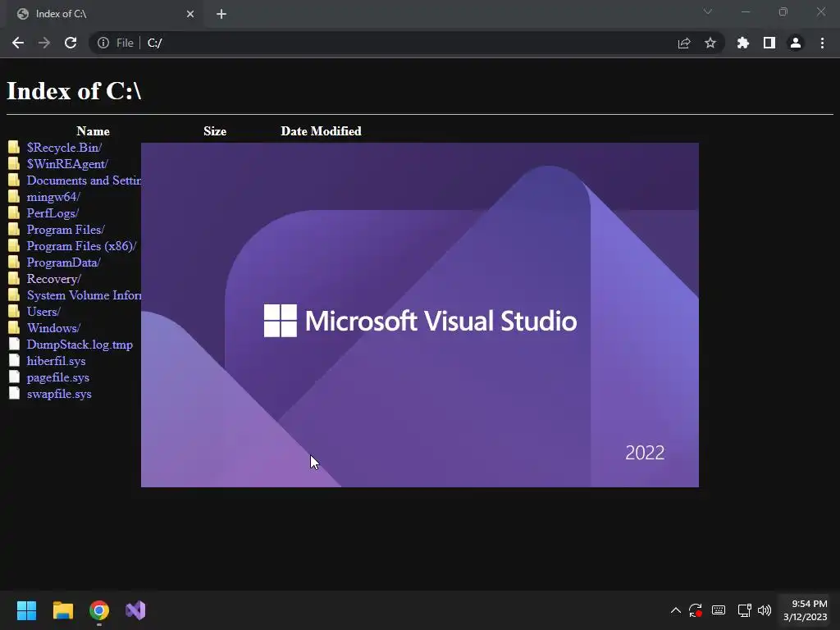Screen dimensions: 840x630
Task: View site information icon beside File
Action: tap(103, 43)
